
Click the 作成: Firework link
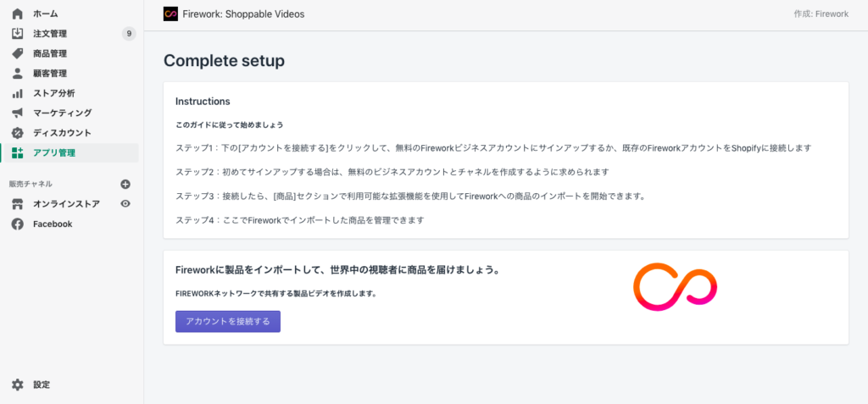point(821,14)
